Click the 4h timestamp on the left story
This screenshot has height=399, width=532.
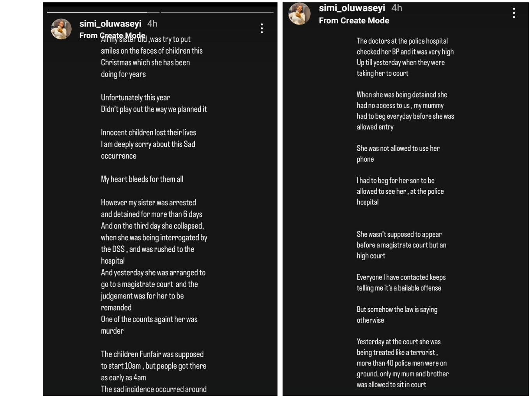(152, 24)
